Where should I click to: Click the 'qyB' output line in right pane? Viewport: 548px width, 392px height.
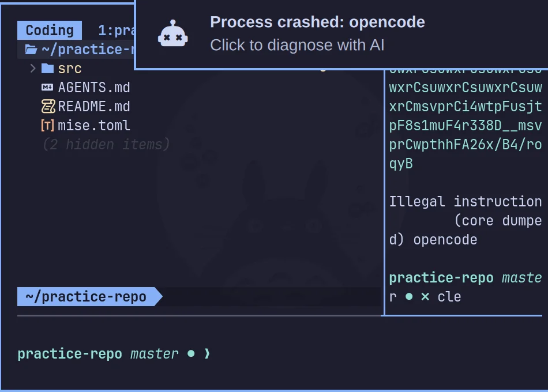click(x=401, y=164)
